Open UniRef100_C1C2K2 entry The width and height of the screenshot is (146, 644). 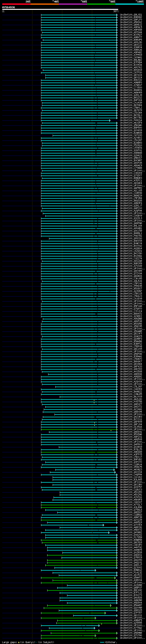pyautogui.click(x=131, y=477)
